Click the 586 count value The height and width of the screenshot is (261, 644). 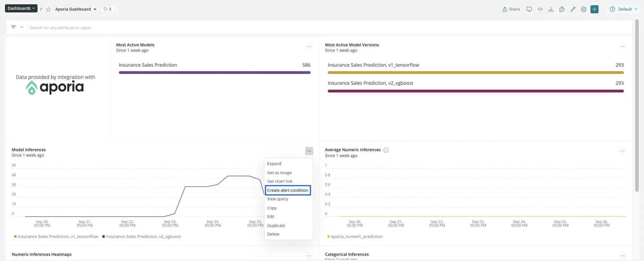click(306, 65)
